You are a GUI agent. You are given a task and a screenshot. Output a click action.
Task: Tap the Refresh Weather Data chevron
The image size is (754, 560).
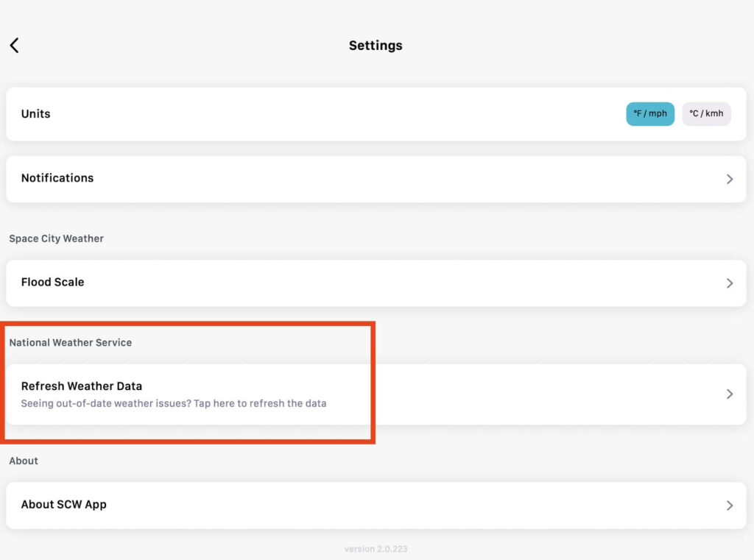730,394
